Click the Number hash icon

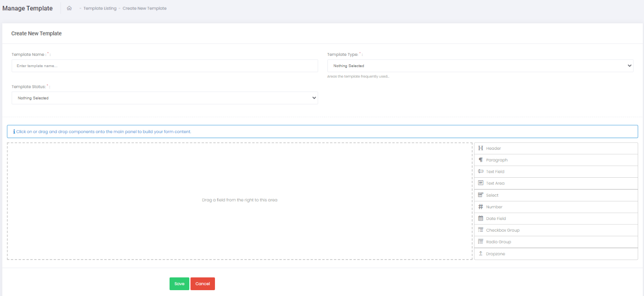pyautogui.click(x=480, y=207)
